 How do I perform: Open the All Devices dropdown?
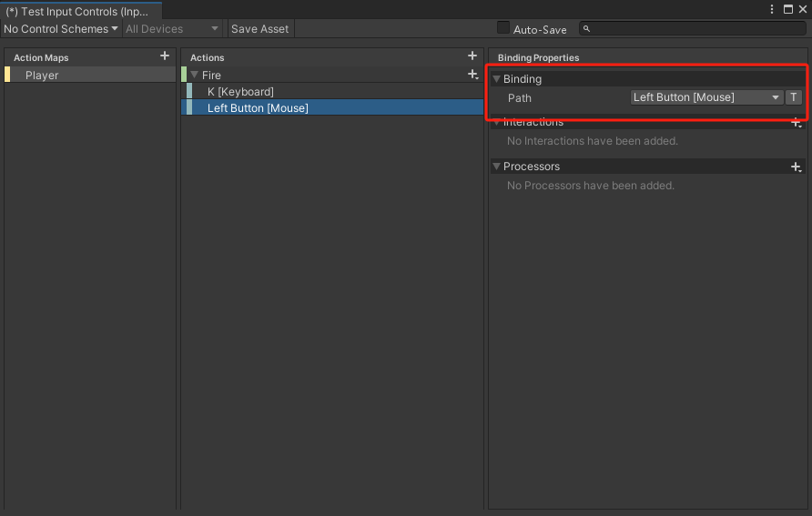(x=172, y=29)
